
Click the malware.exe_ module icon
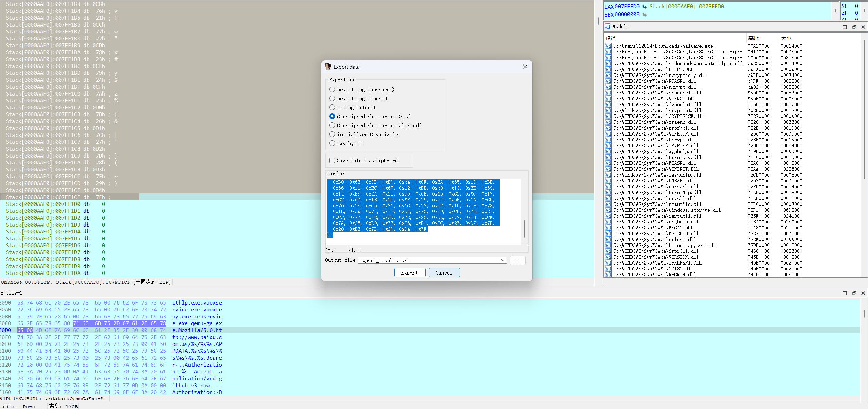click(608, 46)
